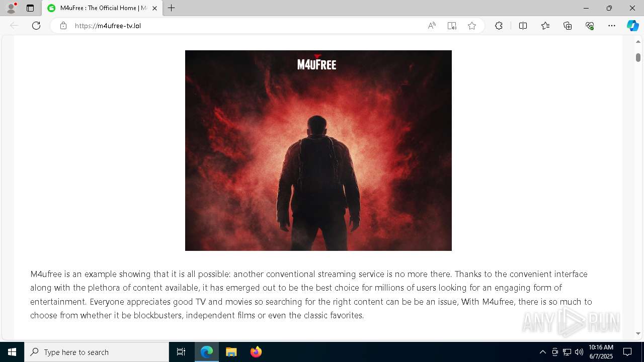The width and height of the screenshot is (644, 362).
Task: Add this page to favorites with the star
Action: 472,26
